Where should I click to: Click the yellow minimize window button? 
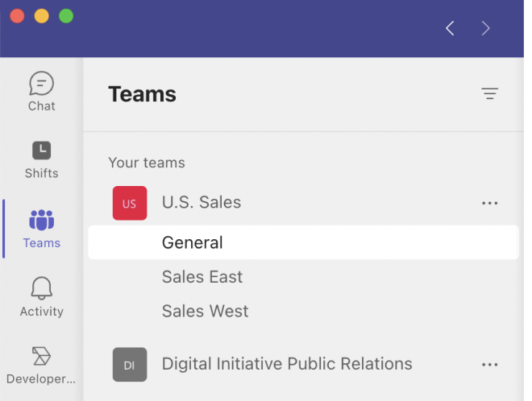click(41, 16)
